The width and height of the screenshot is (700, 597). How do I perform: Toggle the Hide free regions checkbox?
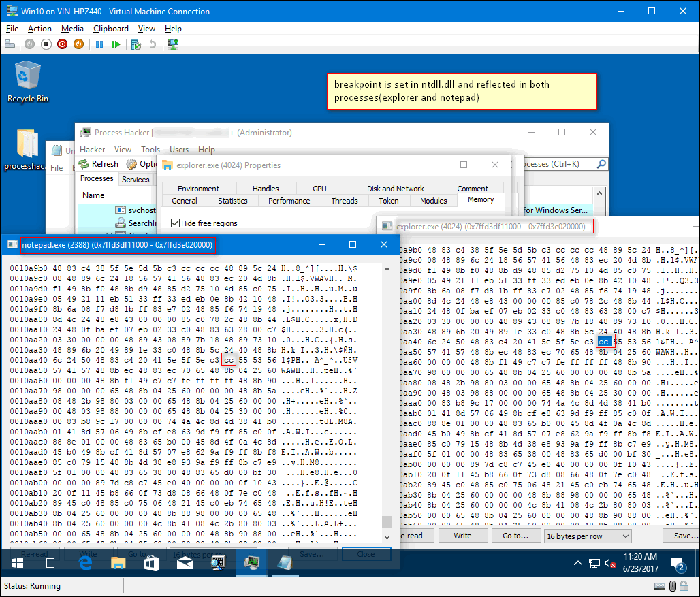(176, 223)
